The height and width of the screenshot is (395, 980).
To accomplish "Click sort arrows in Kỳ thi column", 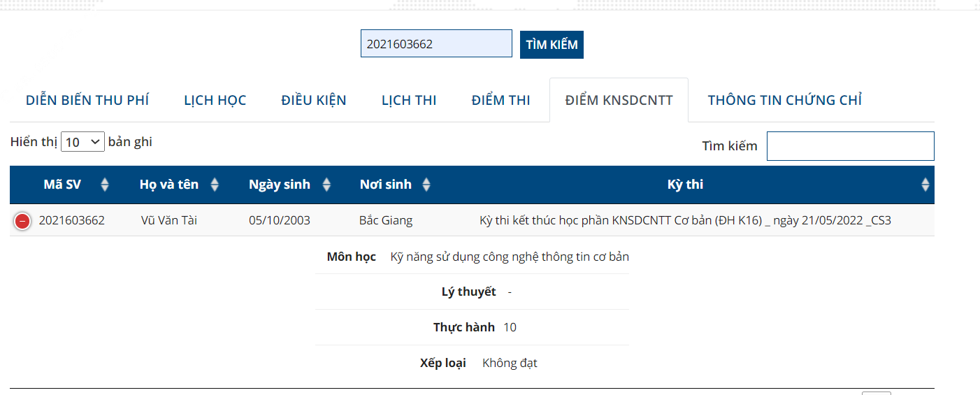I will 925,185.
